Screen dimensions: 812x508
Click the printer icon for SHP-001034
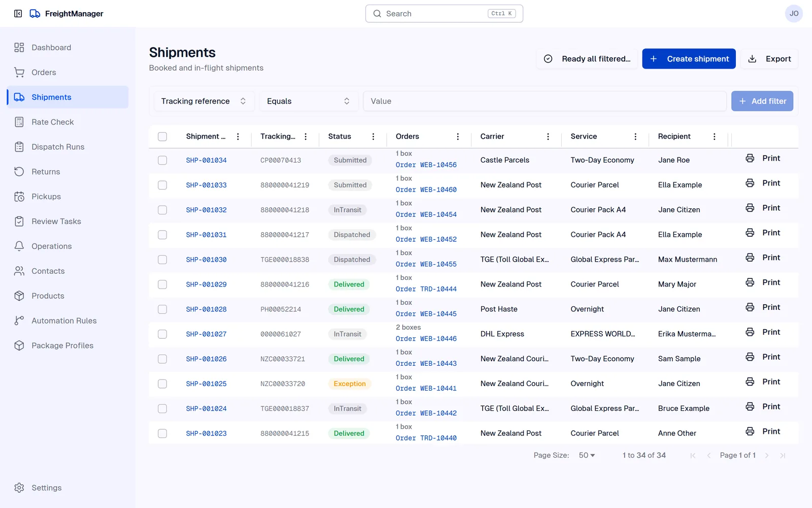pos(750,158)
